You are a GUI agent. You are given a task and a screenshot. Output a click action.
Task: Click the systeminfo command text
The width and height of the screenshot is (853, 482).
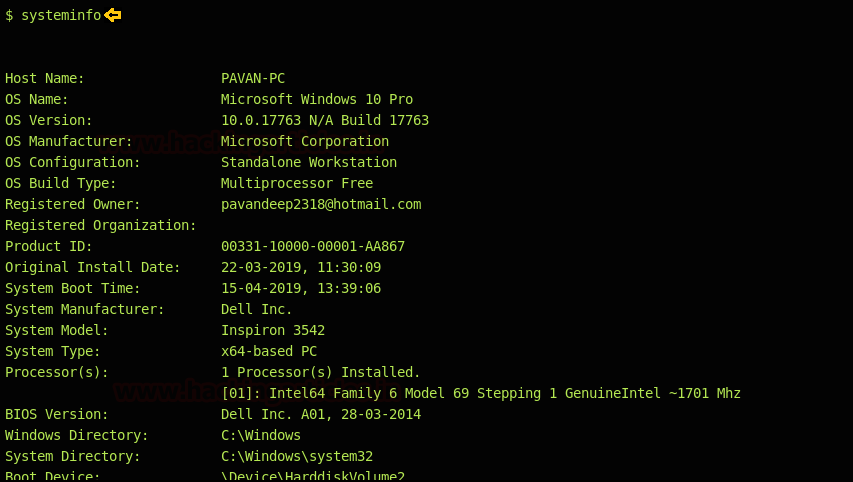coord(61,15)
